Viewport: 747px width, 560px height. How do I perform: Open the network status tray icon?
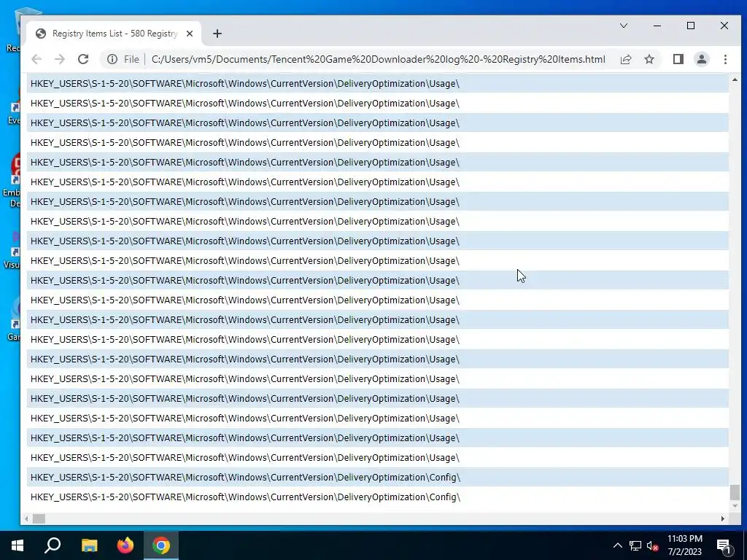point(635,545)
